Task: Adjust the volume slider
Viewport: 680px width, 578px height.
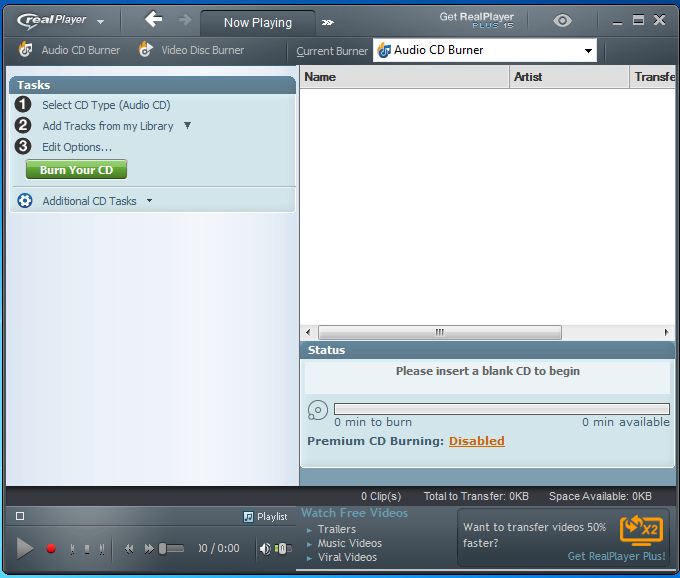Action: tap(283, 549)
